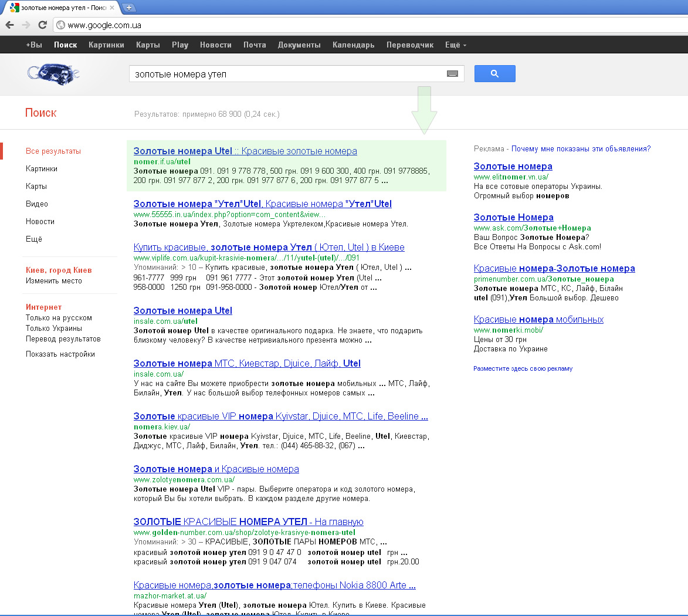Open result Золотые номера *Утел*Utel
Image resolution: width=688 pixels, height=616 pixels.
point(262,204)
